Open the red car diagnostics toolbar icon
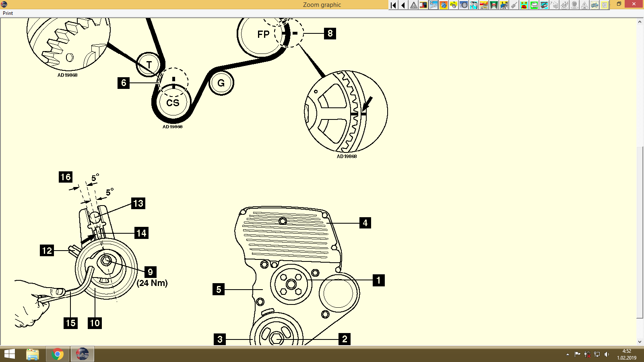This screenshot has width=644, height=362. [x=483, y=6]
